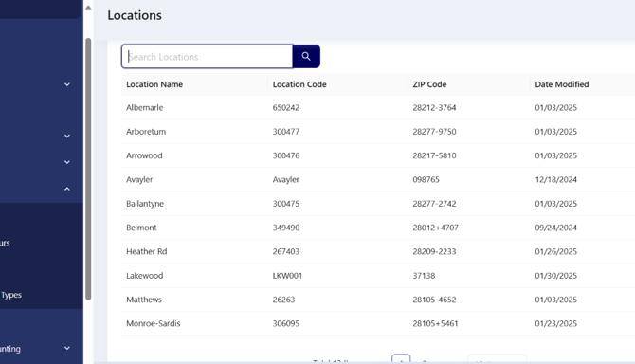
Task: Click ZIP code 28212-3764
Action: pyautogui.click(x=434, y=108)
